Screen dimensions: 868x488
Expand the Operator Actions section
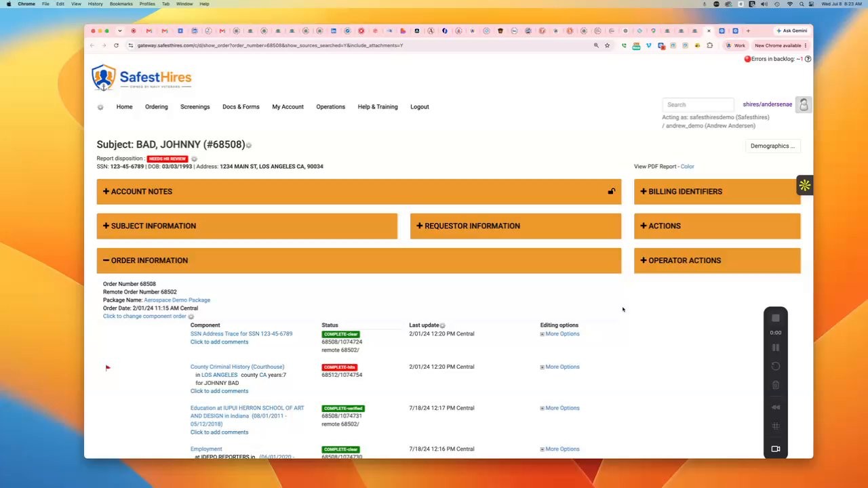pos(717,261)
